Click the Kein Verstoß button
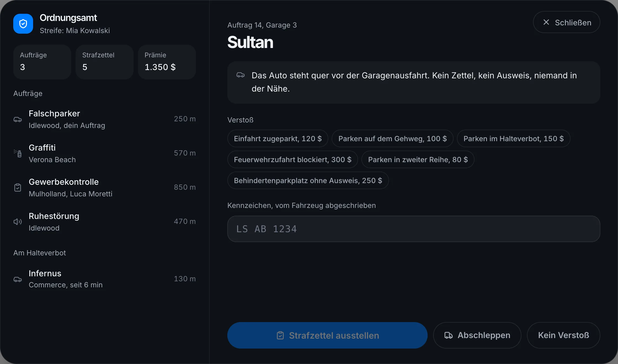This screenshot has width=618, height=364. [563, 335]
